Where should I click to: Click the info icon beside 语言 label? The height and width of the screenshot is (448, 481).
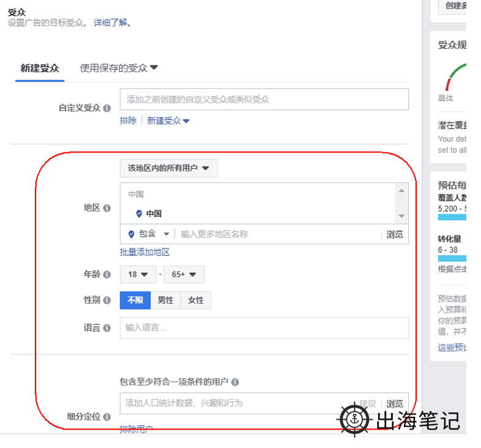click(x=107, y=328)
